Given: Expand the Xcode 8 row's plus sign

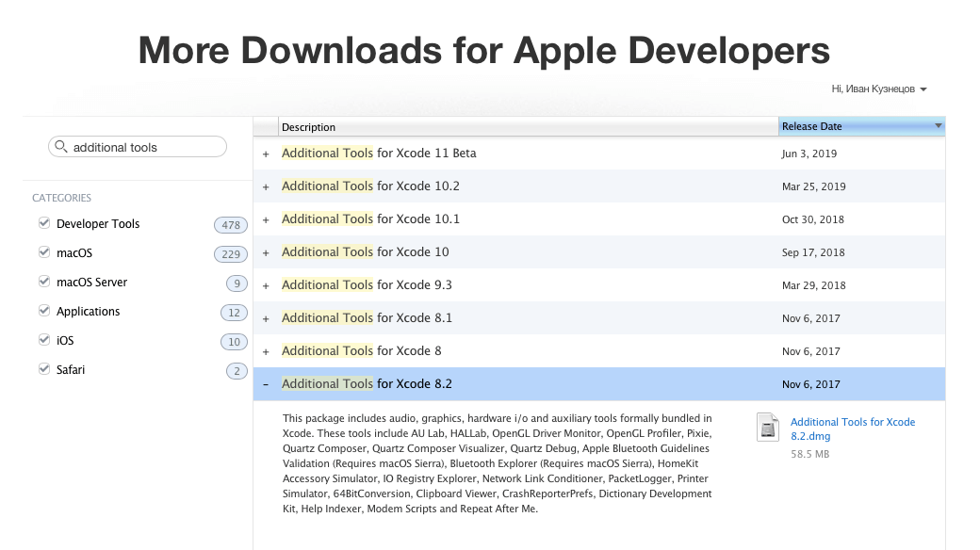Looking at the screenshot, I should click(266, 352).
